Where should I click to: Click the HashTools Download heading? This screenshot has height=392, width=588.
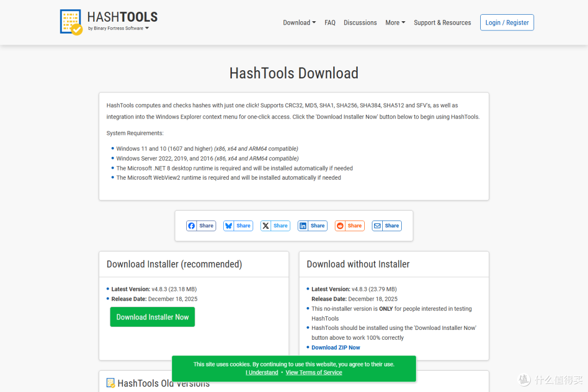click(294, 73)
